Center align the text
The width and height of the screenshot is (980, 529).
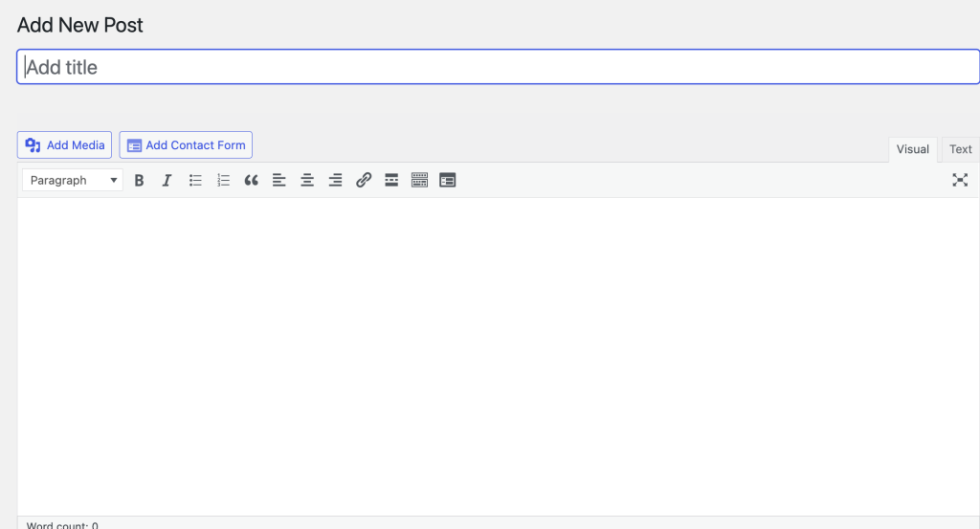(x=307, y=180)
